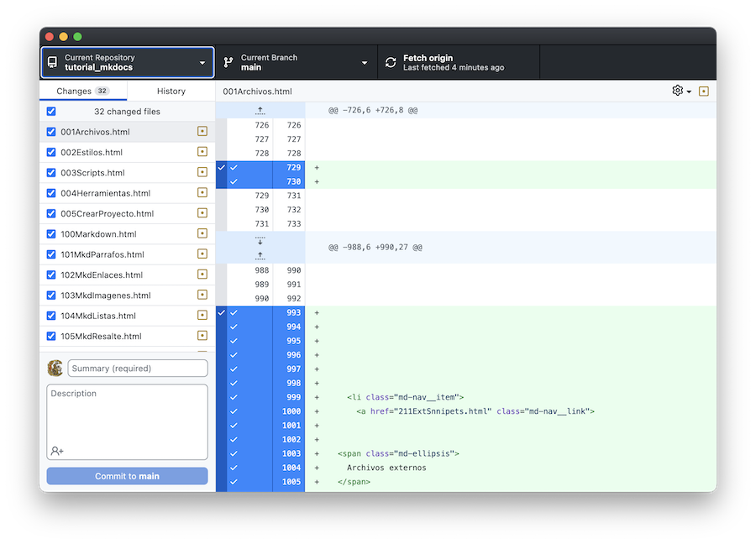The width and height of the screenshot is (756, 544).
Task: Uncheck the 002Estilos.html file checkbox
Action: (x=51, y=153)
